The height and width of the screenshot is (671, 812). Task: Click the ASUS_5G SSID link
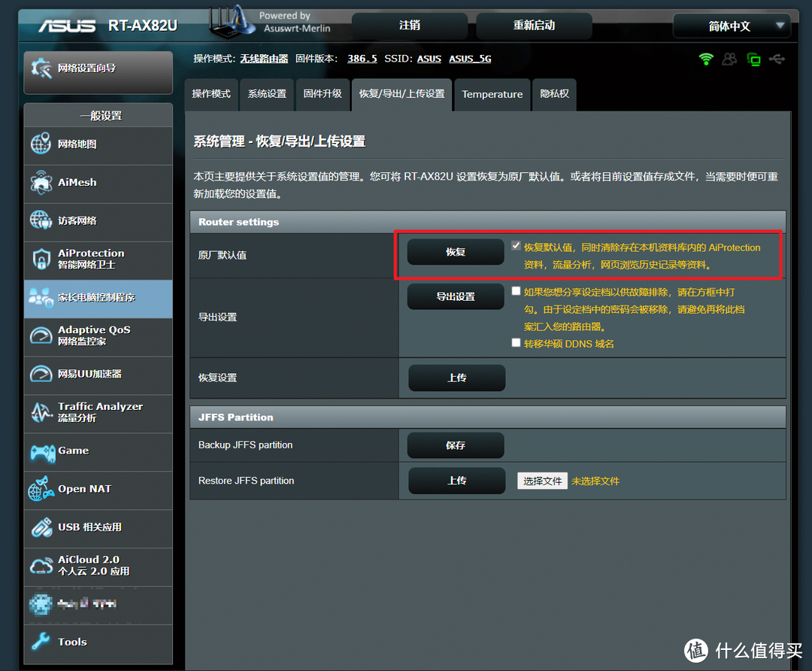tap(470, 59)
